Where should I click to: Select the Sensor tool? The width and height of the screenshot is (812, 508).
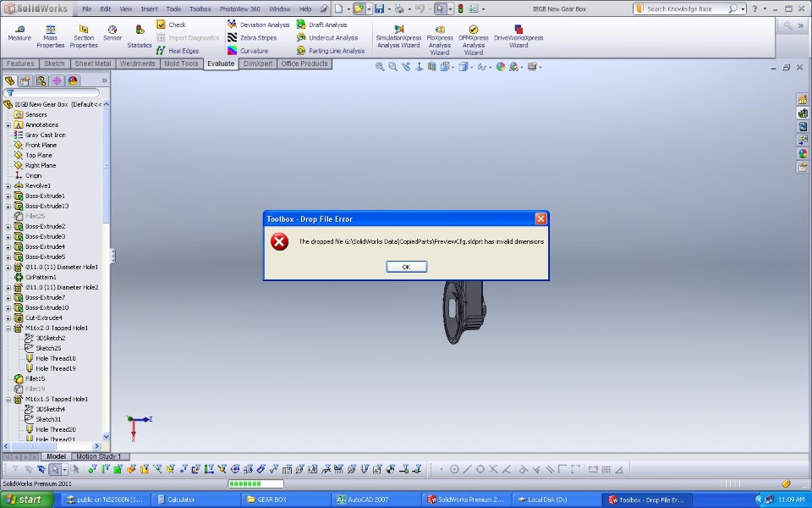[x=112, y=33]
